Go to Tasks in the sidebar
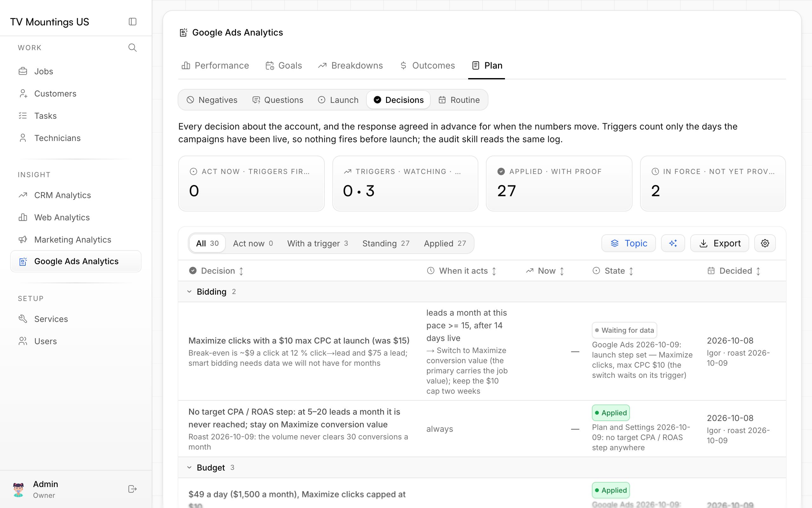Viewport: 812px width, 508px height. 76,116
